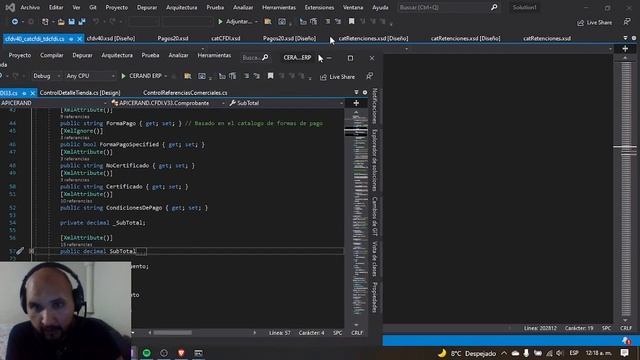Open Compilar menu in the CERAND ERP window
This screenshot has height=360, width=640.
point(52,55)
